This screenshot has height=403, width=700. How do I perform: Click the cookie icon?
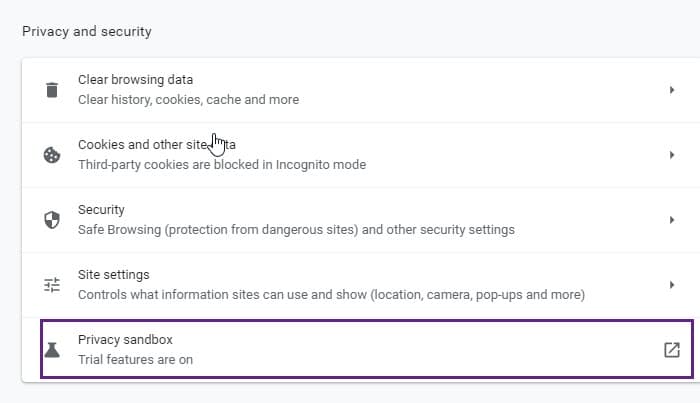click(x=52, y=155)
